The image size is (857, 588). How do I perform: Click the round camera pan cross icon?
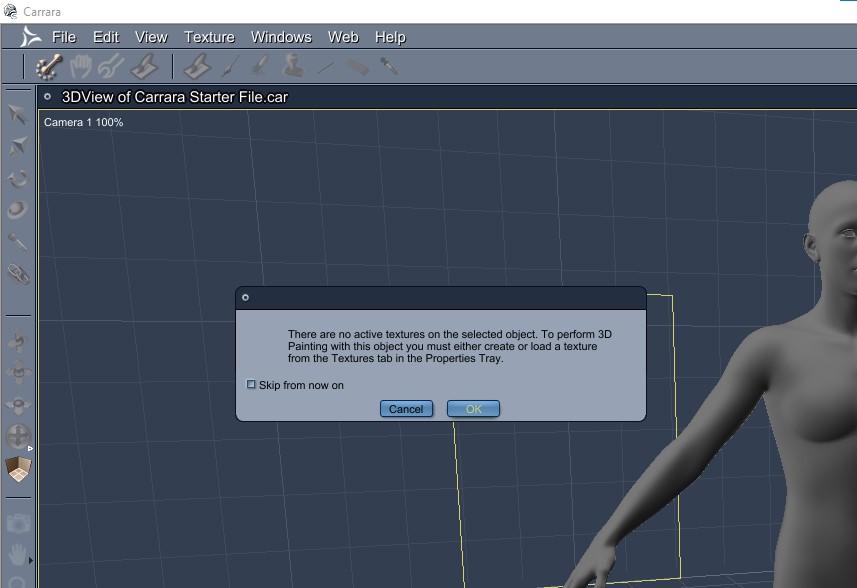(18, 437)
